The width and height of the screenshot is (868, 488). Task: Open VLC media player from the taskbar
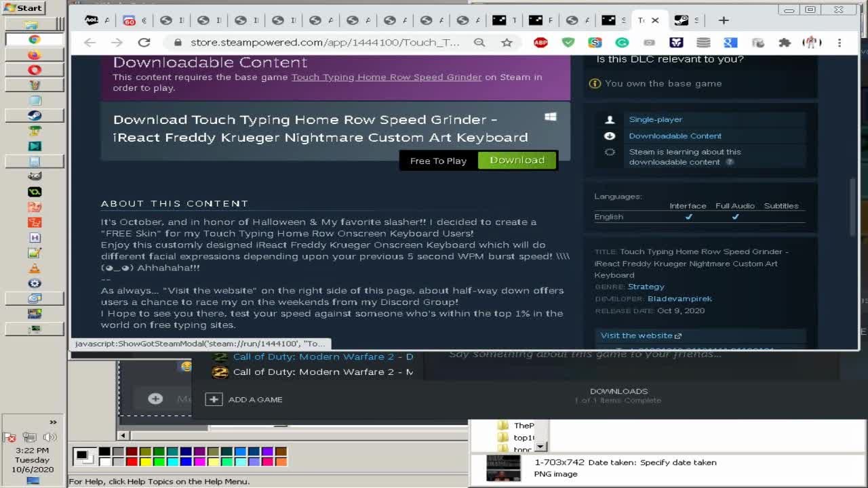(x=35, y=268)
